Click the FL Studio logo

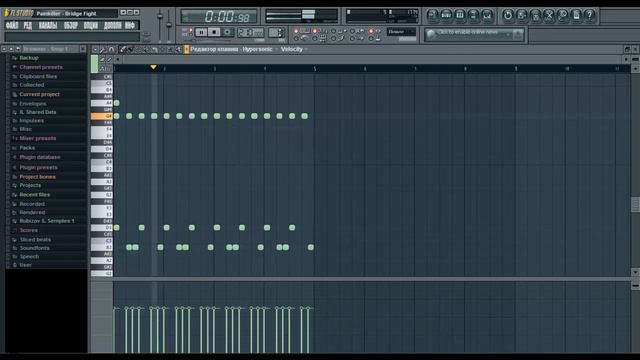point(19,13)
